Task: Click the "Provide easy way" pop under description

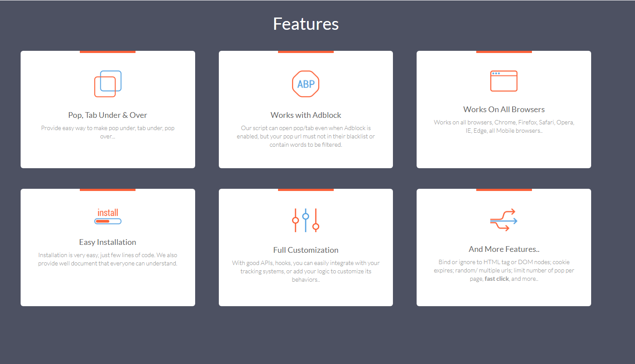Action: (108, 132)
